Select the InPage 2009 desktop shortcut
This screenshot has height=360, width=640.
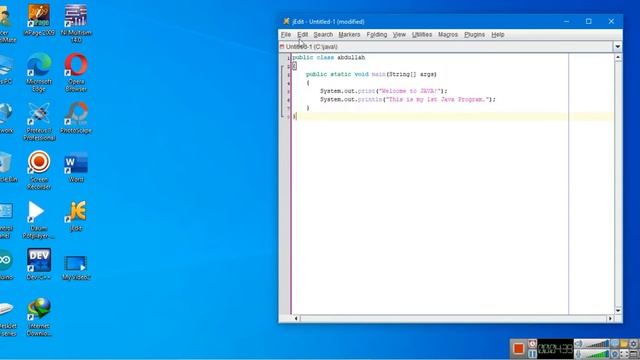coord(39,20)
